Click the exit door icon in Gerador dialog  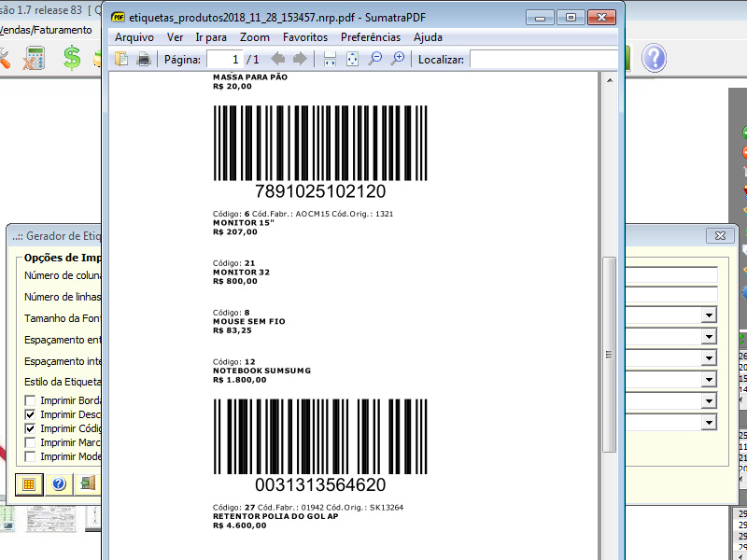(88, 484)
